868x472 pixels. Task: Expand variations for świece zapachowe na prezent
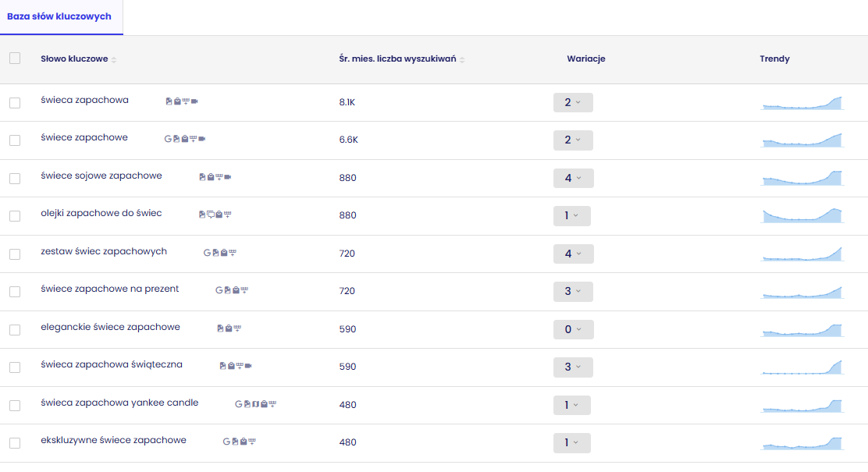[573, 292]
